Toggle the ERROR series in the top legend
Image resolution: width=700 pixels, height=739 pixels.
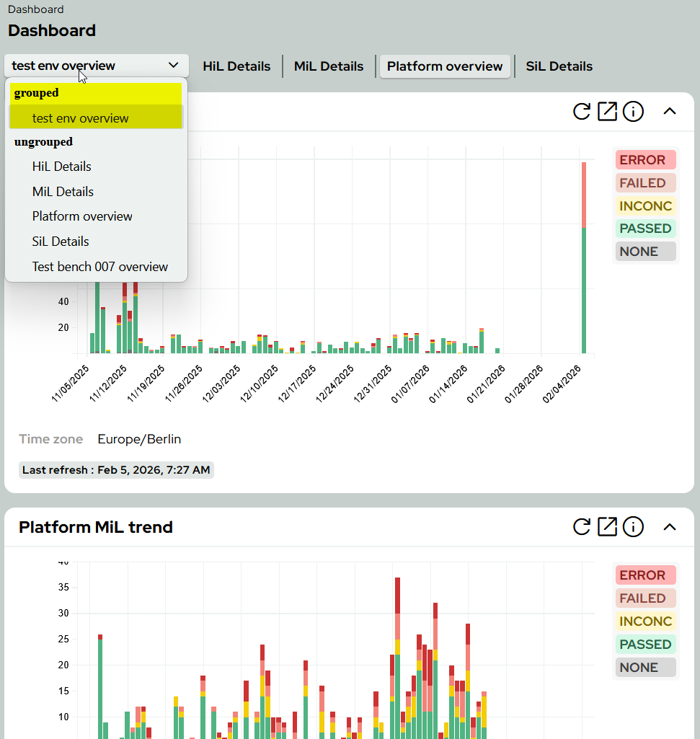(645, 159)
